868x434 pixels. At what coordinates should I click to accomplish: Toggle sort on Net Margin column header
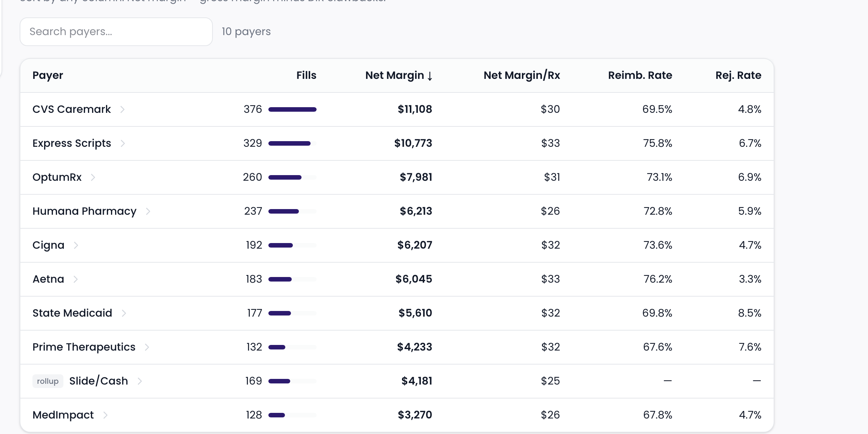point(399,75)
